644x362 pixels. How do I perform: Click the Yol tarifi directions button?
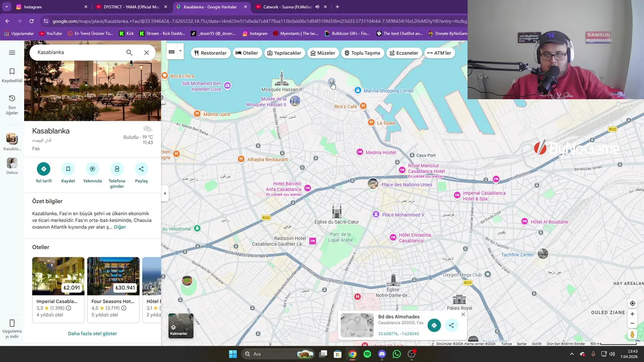[x=43, y=172]
